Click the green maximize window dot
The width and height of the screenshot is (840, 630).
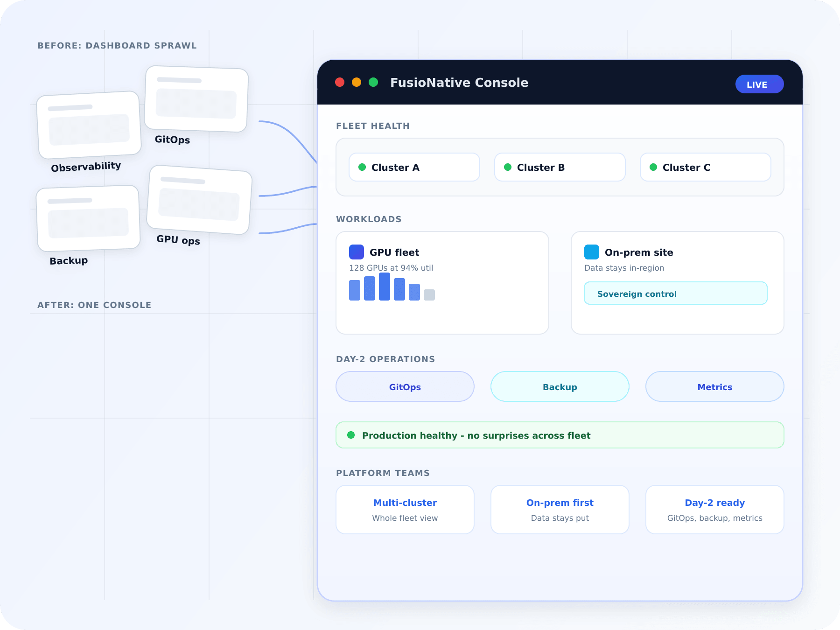click(373, 82)
